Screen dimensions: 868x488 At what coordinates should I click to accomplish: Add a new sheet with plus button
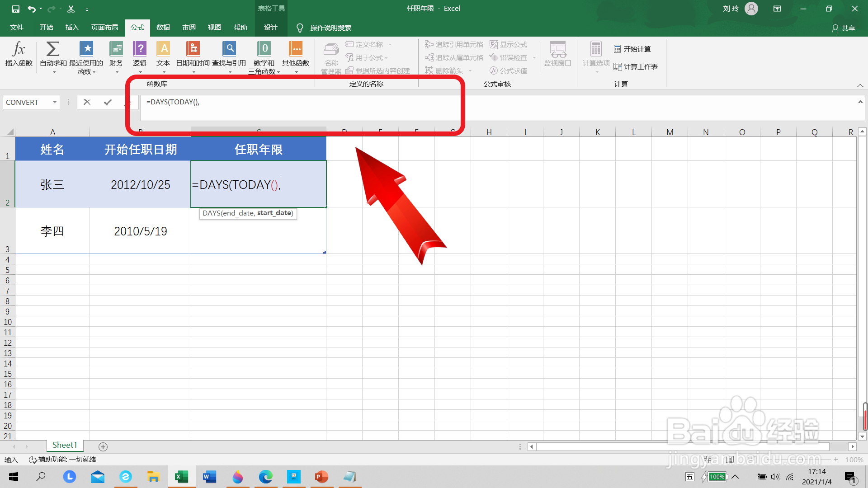point(103,446)
